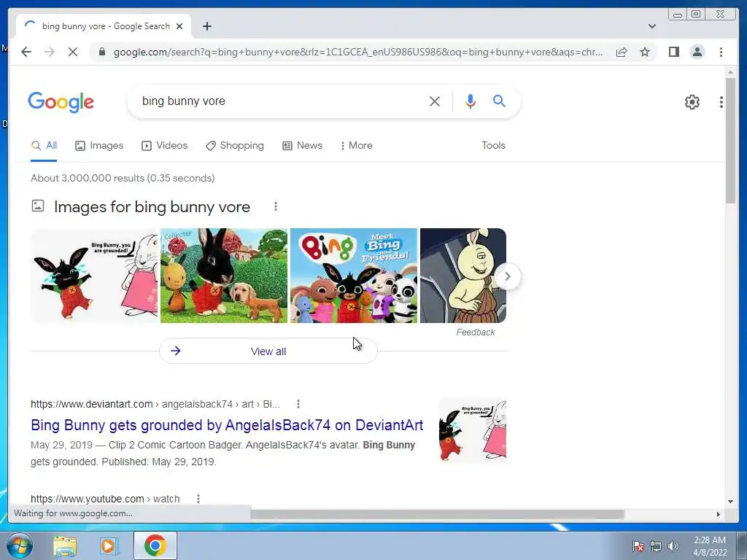This screenshot has height=560, width=747.
Task: Click scrollbar down arrow
Action: point(730,501)
